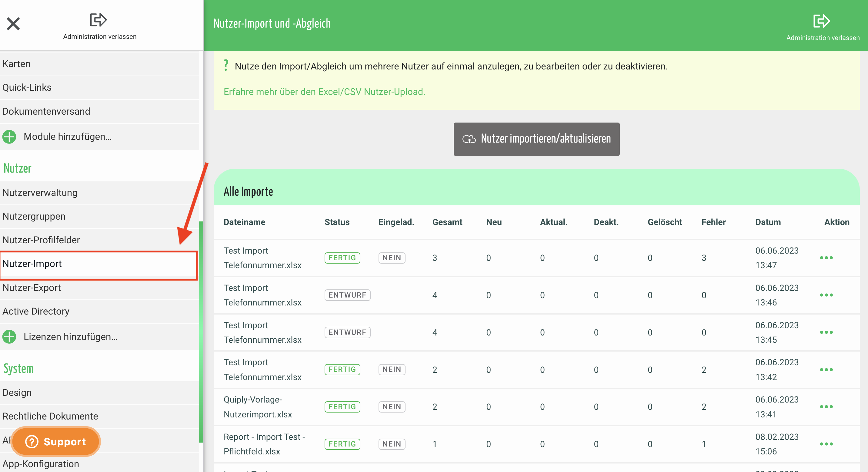
Task: Open actions menu for 13:45 import row
Action: click(x=826, y=332)
